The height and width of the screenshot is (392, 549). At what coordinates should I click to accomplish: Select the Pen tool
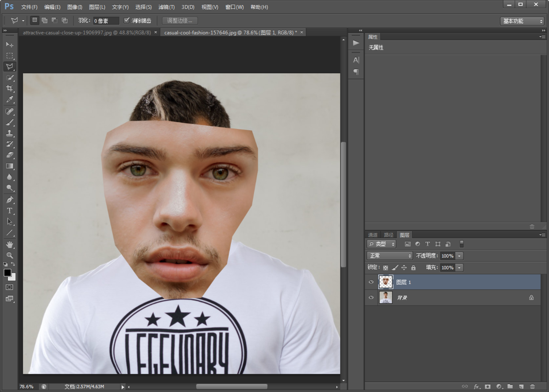[9, 200]
